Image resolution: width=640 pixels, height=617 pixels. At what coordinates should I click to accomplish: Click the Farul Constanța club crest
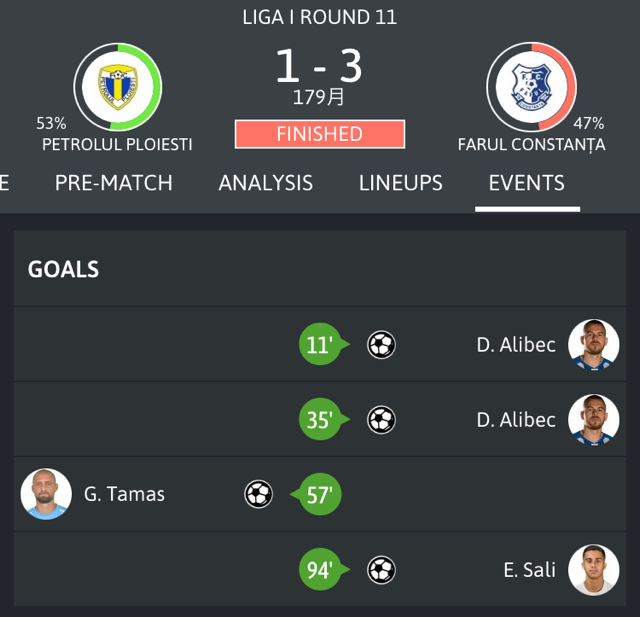click(x=531, y=87)
